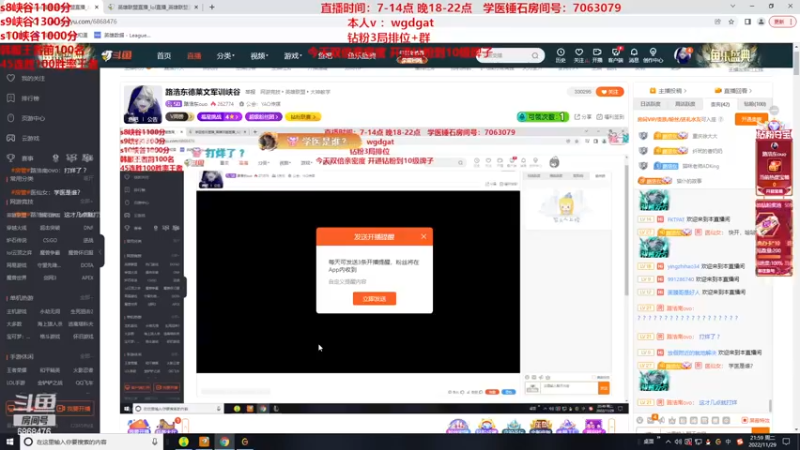Viewport: 800px width, 450px height.
Task: Toggle the 屏蔽特效 option below chat
Action: point(756,420)
